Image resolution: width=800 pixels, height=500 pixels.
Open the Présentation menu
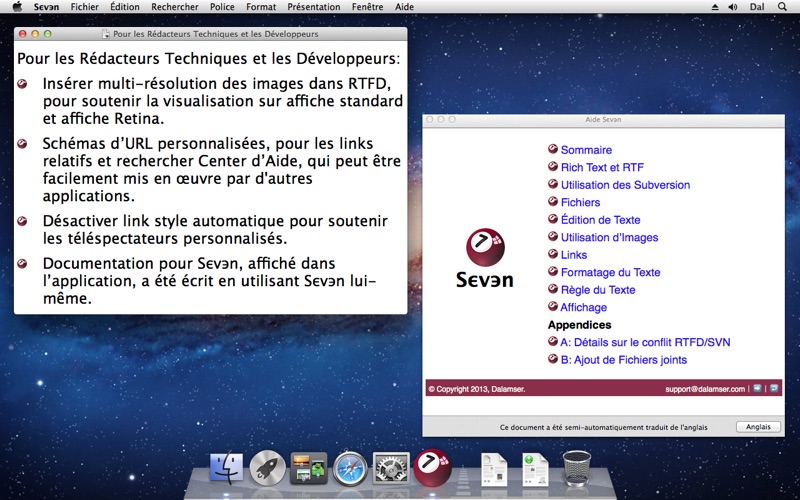tap(314, 7)
